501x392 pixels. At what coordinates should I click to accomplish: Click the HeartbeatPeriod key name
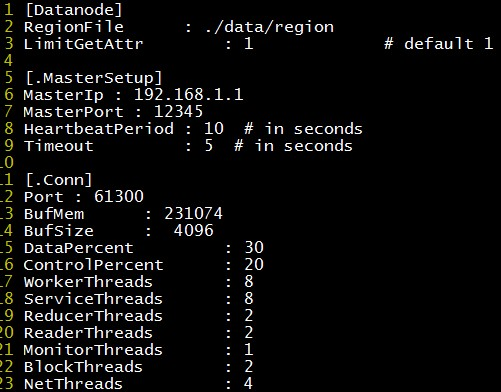coord(99,129)
